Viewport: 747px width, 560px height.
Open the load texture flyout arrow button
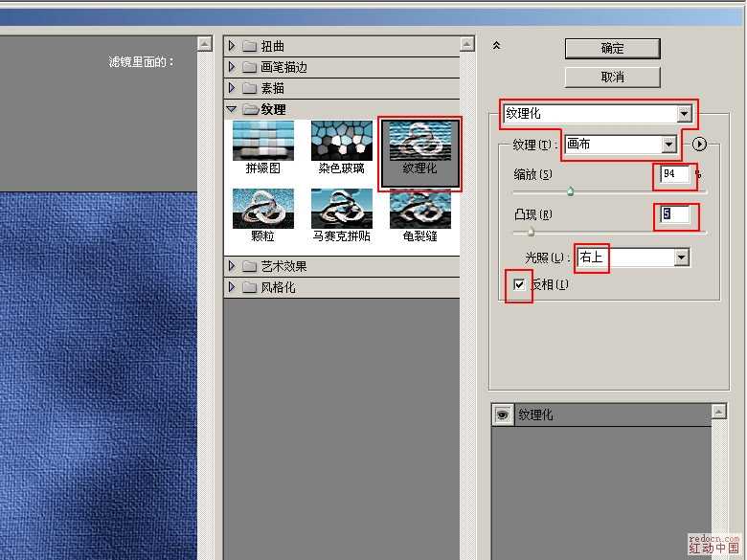(699, 144)
